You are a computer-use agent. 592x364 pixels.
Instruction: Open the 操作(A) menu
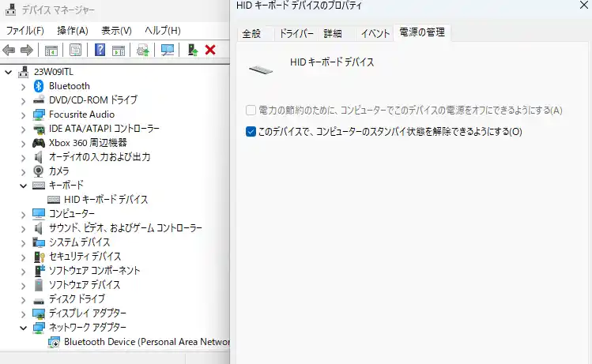pos(73,31)
